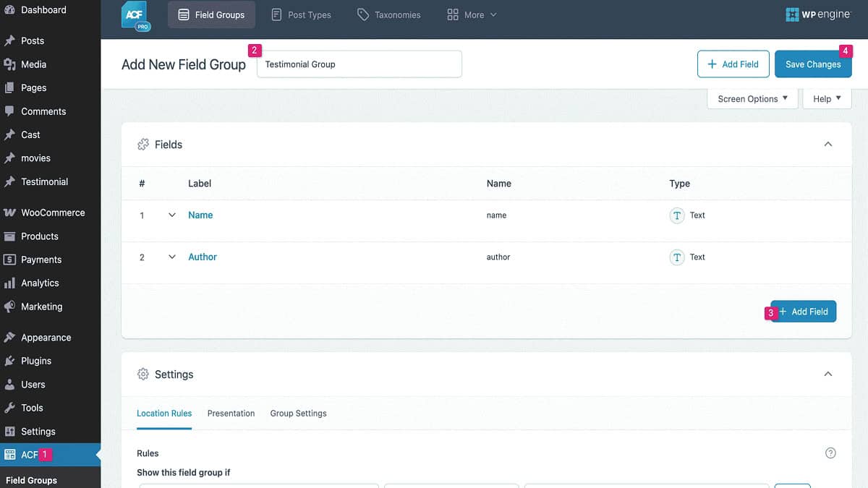Open Field Groups submenu in sidebar
Viewport: 868px width, 488px height.
point(31,480)
